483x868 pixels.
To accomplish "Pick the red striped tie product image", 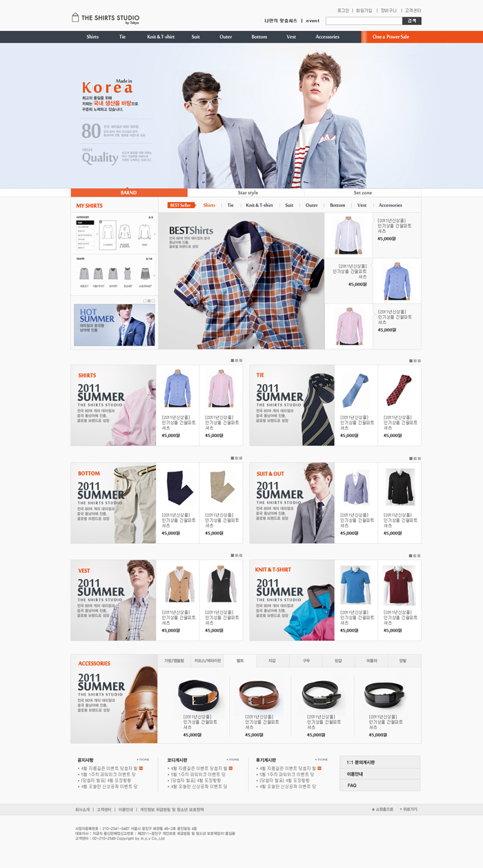I will click(400, 390).
